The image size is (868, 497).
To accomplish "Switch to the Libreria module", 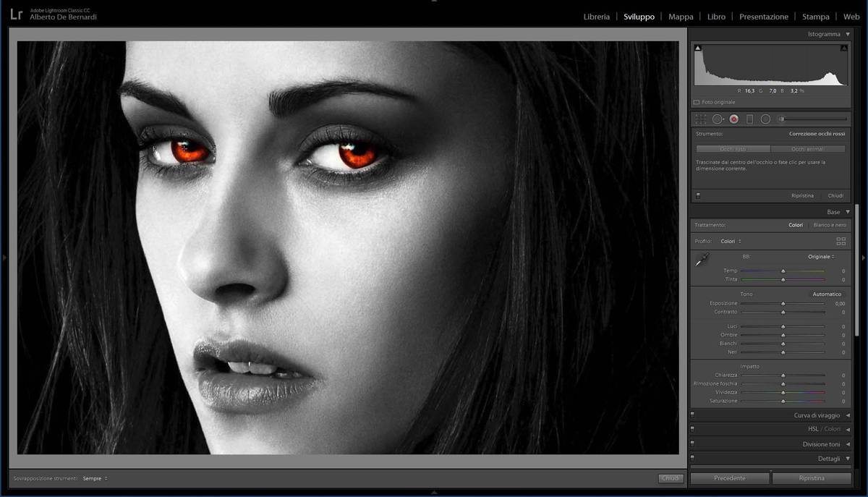I will pyautogui.click(x=596, y=17).
